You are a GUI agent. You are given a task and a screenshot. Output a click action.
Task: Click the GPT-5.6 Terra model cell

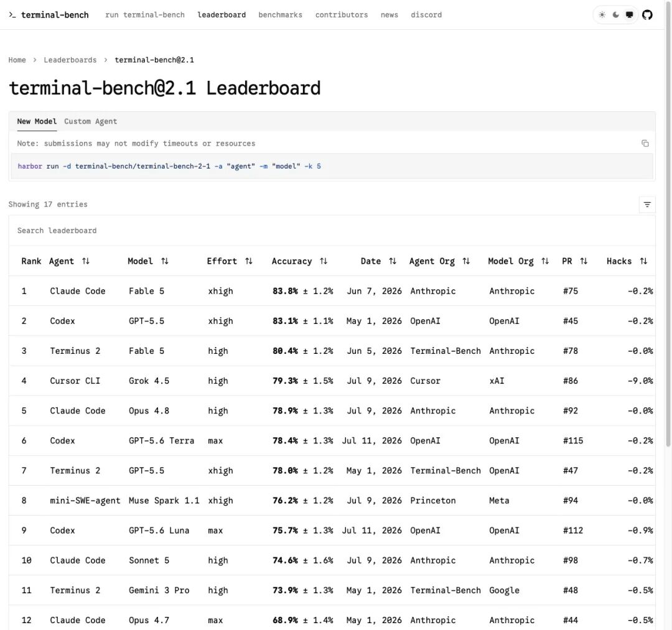coord(162,441)
